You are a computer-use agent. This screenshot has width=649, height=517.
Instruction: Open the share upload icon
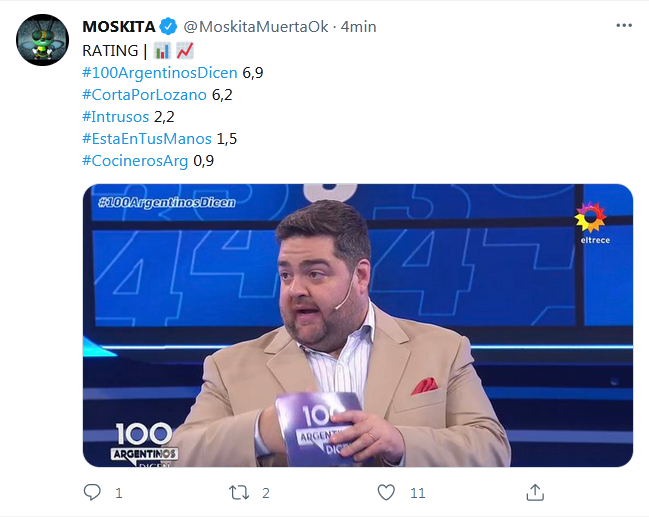[x=535, y=492]
